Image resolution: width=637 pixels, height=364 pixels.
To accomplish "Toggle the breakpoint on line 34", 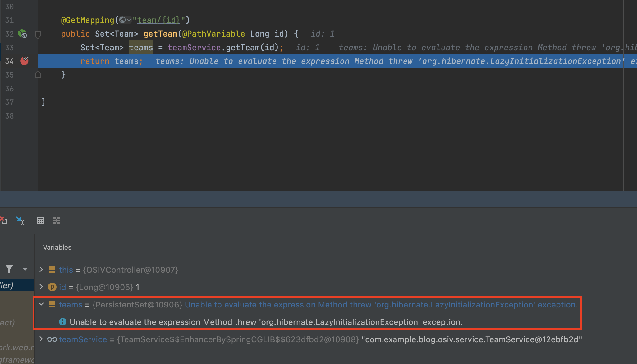I will pos(24,61).
